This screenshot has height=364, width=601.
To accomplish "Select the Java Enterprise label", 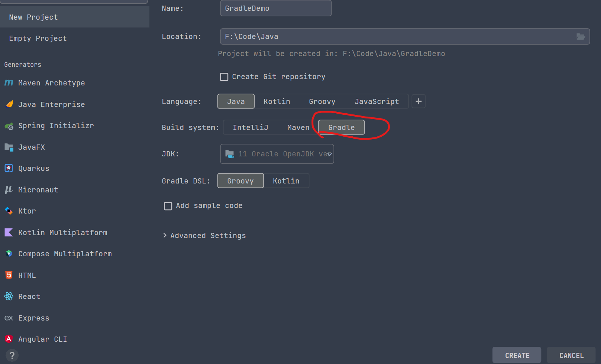I will 52,104.
